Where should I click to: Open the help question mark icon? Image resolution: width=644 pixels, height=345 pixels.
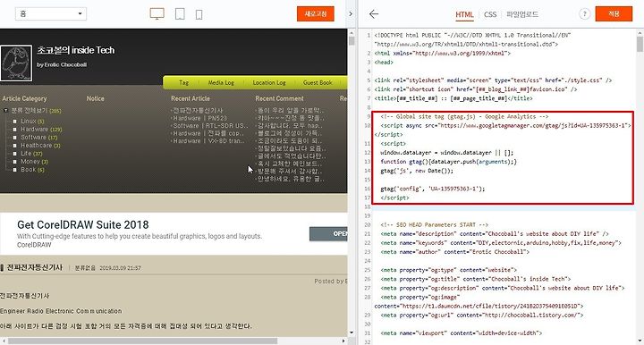tap(584, 14)
